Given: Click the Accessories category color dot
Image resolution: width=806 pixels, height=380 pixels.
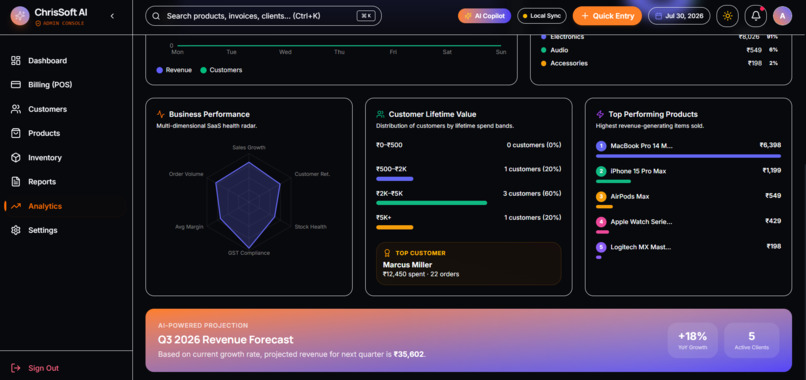Looking at the screenshot, I should 543,63.
